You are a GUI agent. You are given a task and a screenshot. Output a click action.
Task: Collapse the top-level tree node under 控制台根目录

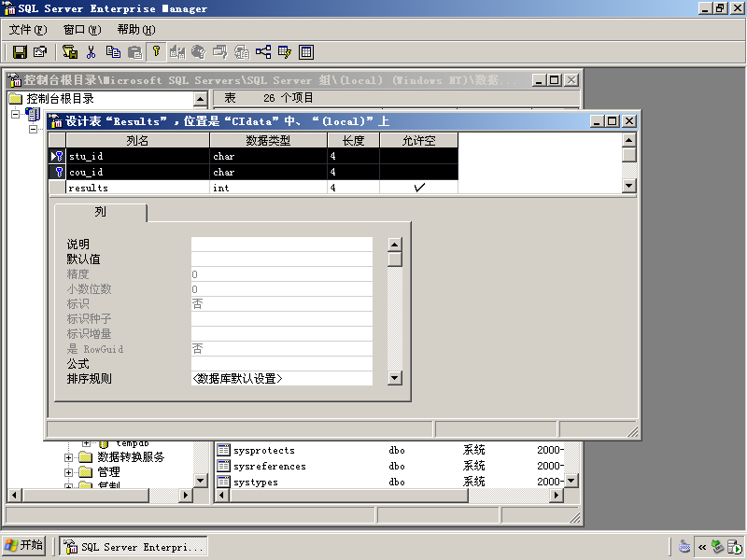(x=16, y=114)
